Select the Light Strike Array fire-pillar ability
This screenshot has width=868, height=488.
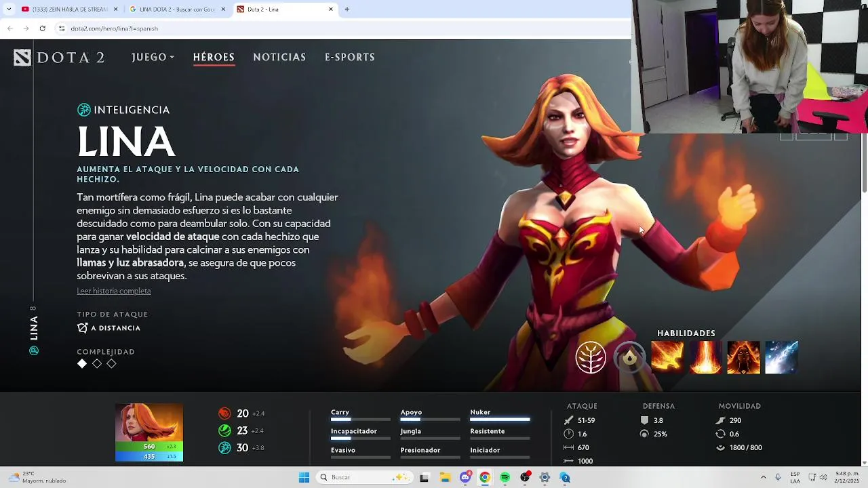[x=705, y=357]
